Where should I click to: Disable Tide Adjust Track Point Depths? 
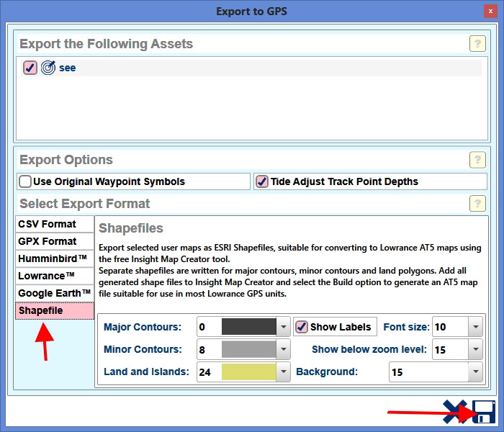click(x=262, y=181)
